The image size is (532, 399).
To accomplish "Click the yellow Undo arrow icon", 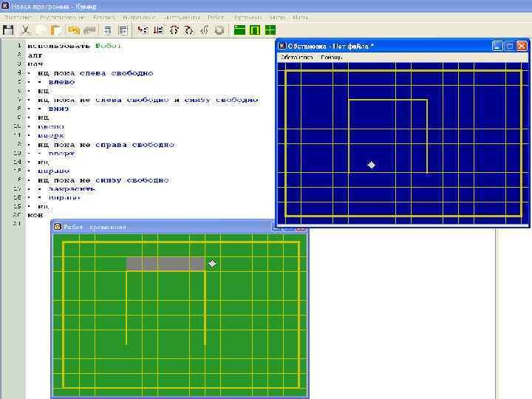I will point(74,30).
